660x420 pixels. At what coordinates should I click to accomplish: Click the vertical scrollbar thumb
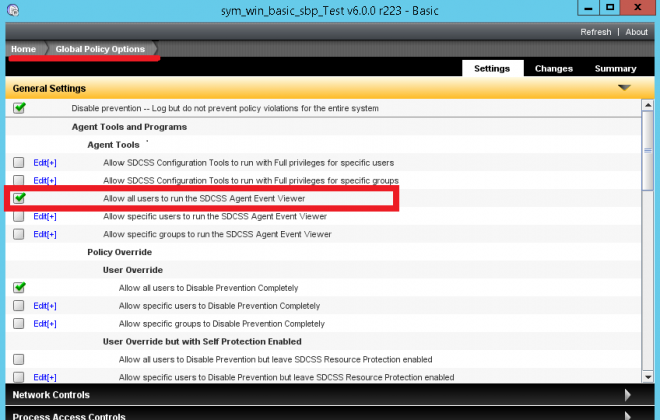(648, 150)
